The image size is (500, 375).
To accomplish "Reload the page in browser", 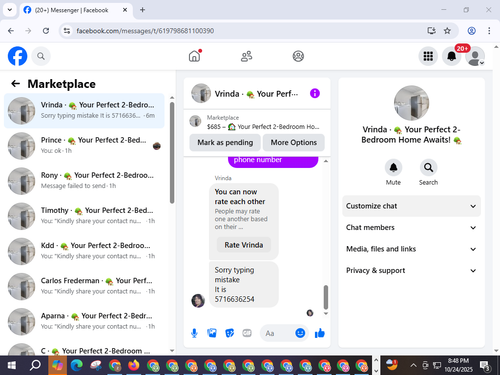I will pos(46,31).
